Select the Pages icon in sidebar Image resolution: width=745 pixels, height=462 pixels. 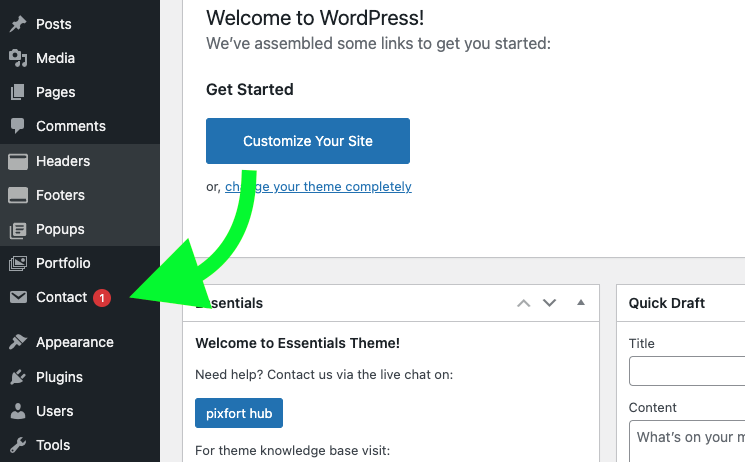coord(18,92)
